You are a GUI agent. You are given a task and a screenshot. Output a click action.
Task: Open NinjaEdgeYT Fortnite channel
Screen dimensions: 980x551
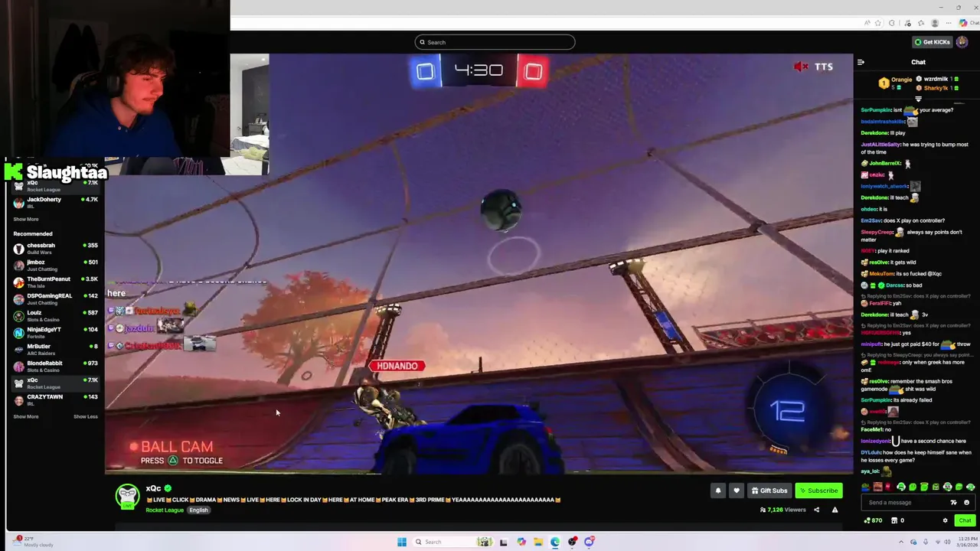(x=55, y=332)
